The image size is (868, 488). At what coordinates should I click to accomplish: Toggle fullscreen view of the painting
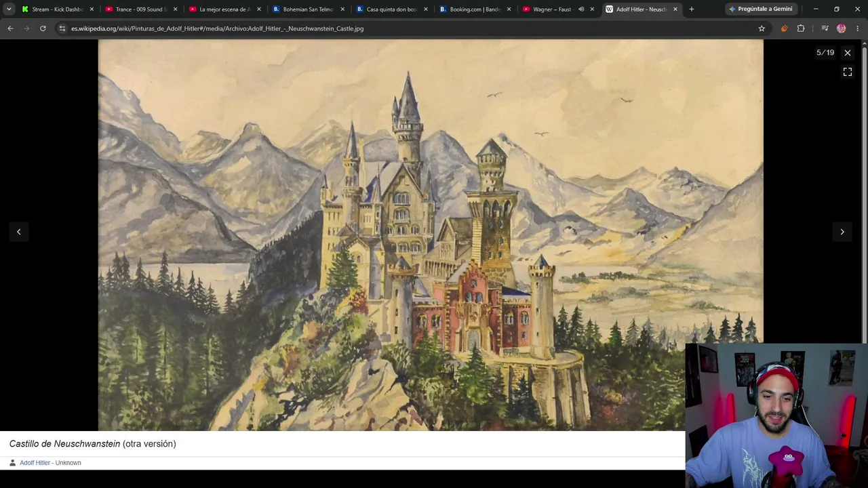coord(847,72)
